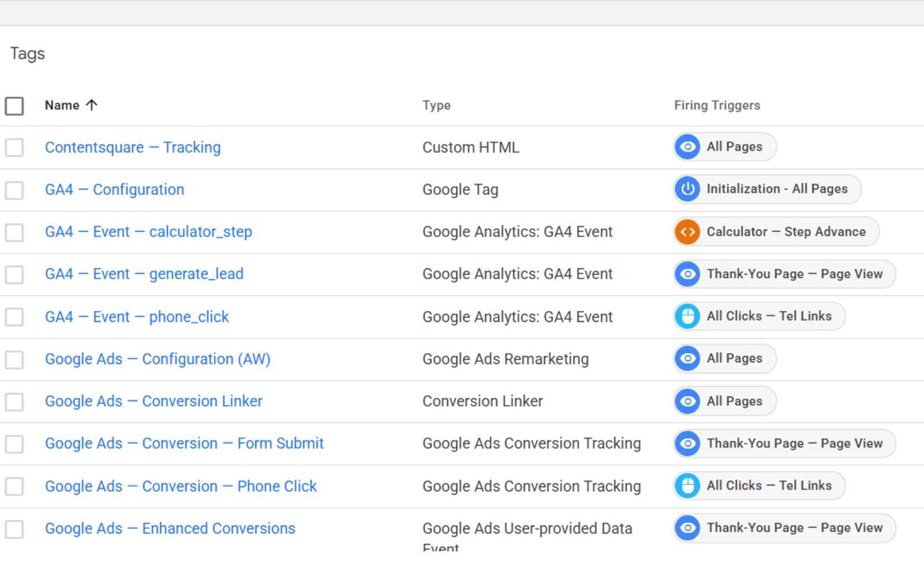Open the GA4 — Event — calculator_step tag

(x=148, y=232)
